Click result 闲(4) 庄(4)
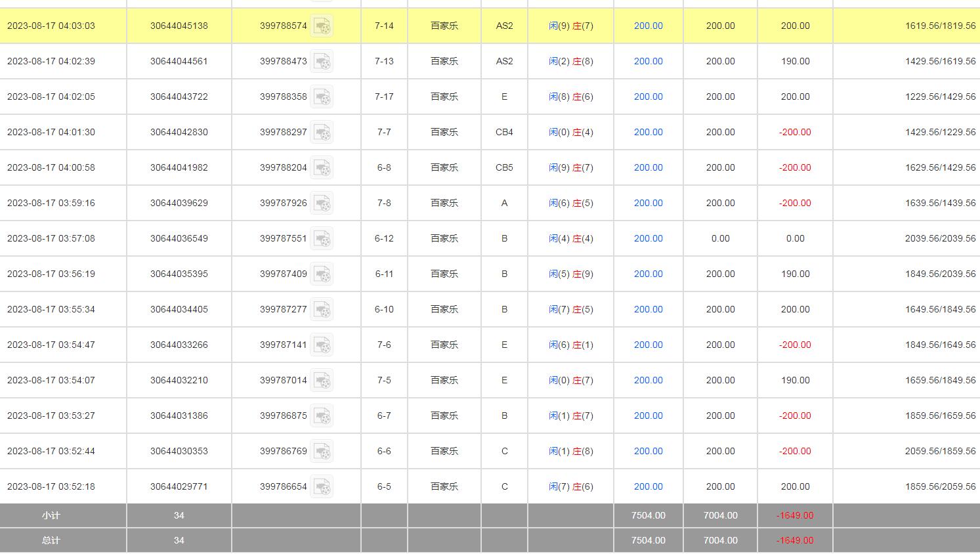The image size is (980, 554). 571,238
